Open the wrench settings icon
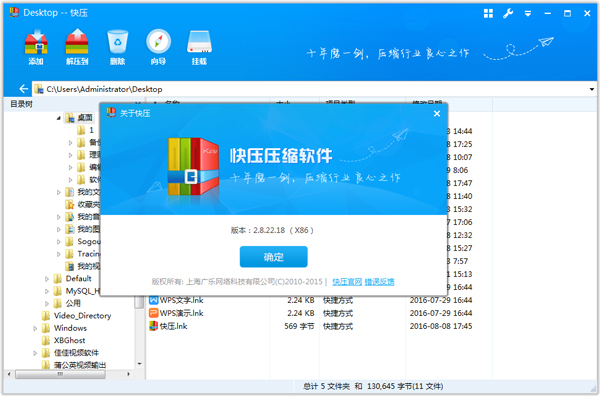Image resolution: width=600 pixels, height=396 pixels. pyautogui.click(x=508, y=13)
